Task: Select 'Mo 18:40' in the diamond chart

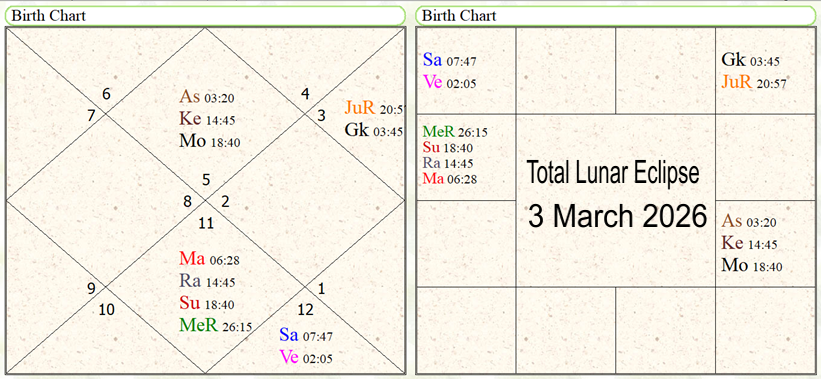Action: pyautogui.click(x=209, y=141)
